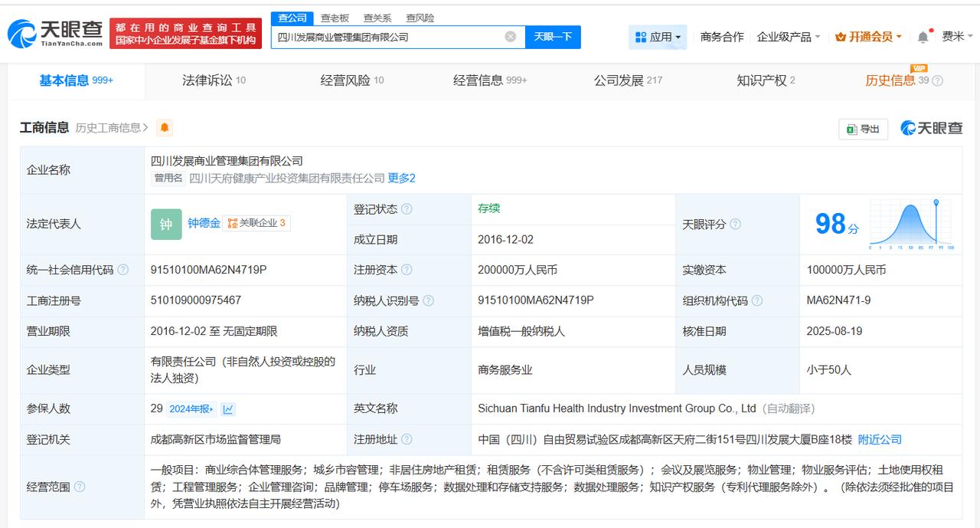Clear the search box with the X icon

[x=511, y=37]
